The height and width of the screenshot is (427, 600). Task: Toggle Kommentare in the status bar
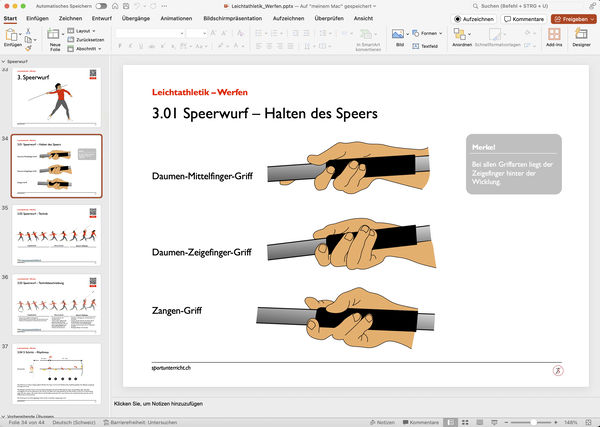coord(421,422)
